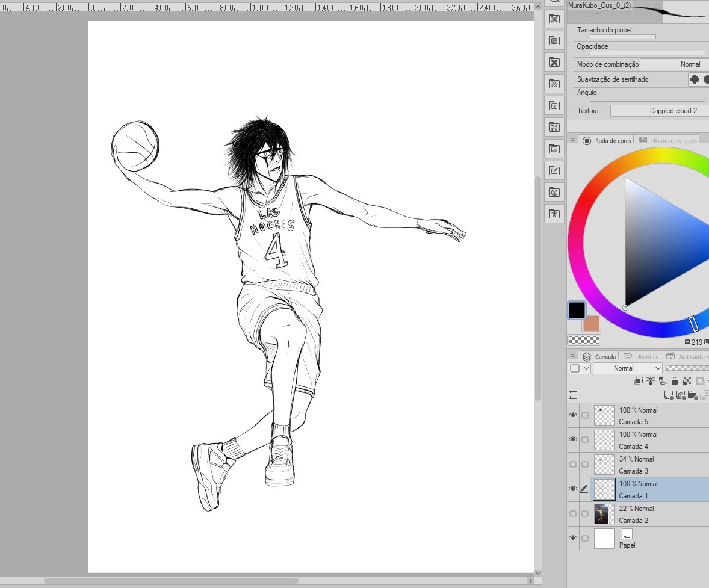
Task: Open the pose figure material folder
Action: click(554, 214)
